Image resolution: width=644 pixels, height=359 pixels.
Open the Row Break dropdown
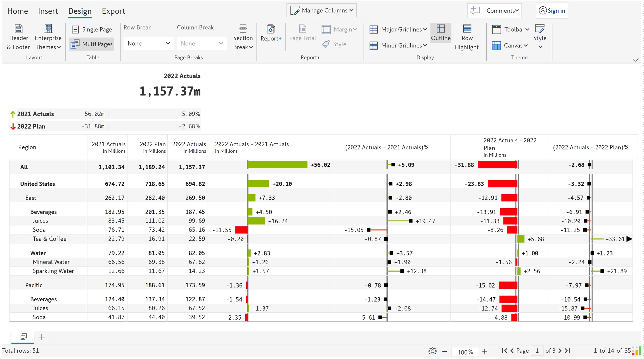click(x=148, y=44)
